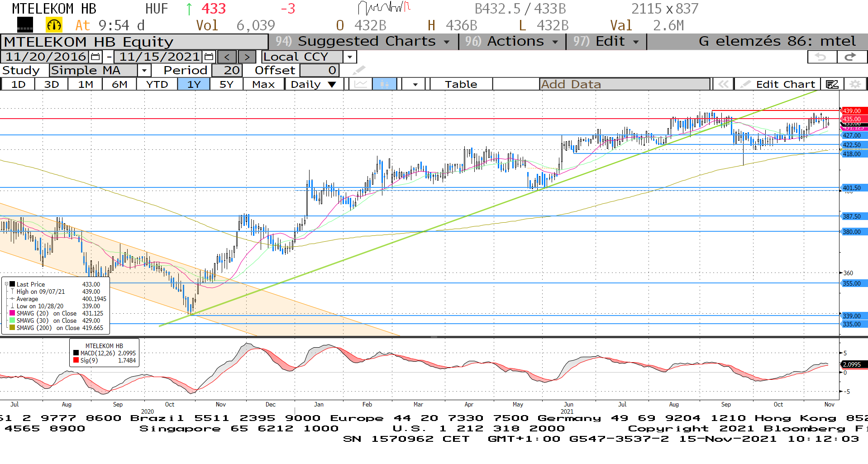Click the 418.00 blue price axis label

coord(854,154)
